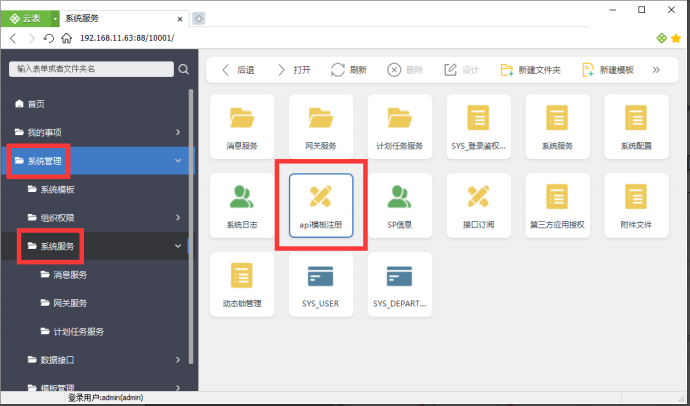Click 删除 toolbar button
This screenshot has width=690, height=406.
coord(405,70)
